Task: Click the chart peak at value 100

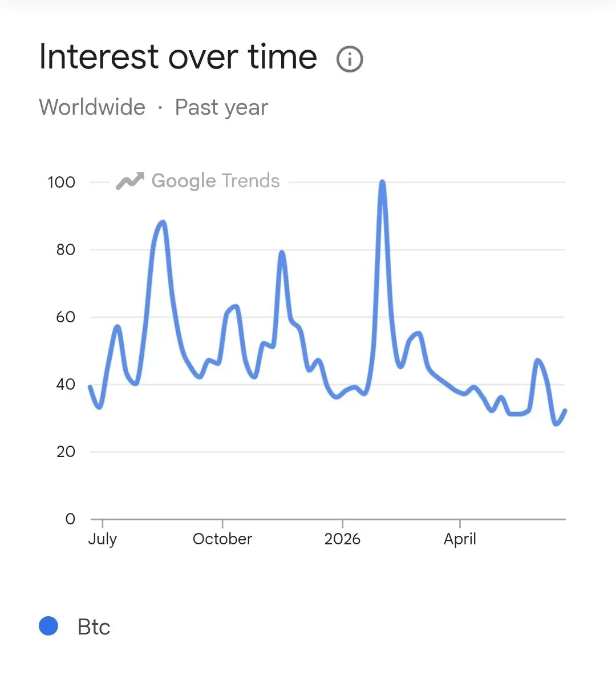Action: pos(382,182)
